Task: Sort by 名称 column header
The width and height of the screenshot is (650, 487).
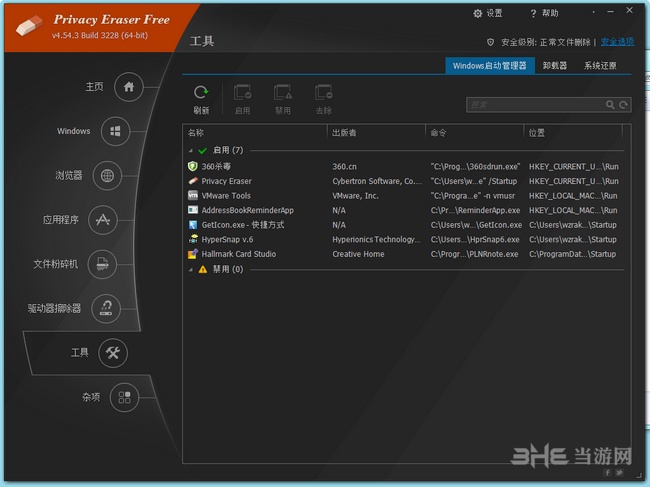Action: click(x=255, y=133)
